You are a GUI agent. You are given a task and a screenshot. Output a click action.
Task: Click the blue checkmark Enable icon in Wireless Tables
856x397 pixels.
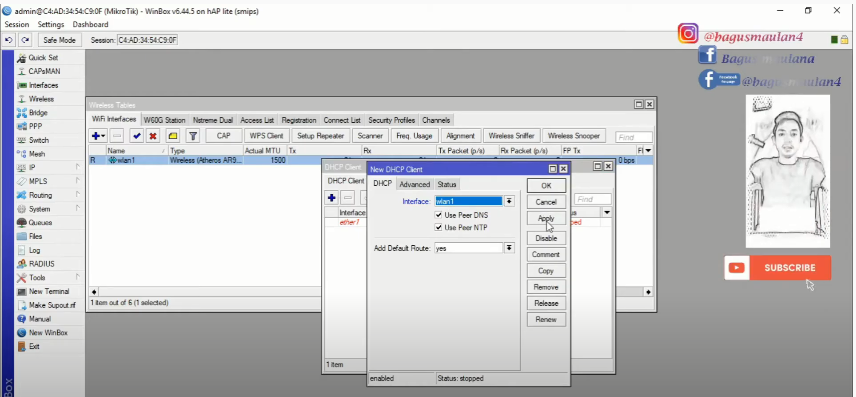(x=136, y=136)
